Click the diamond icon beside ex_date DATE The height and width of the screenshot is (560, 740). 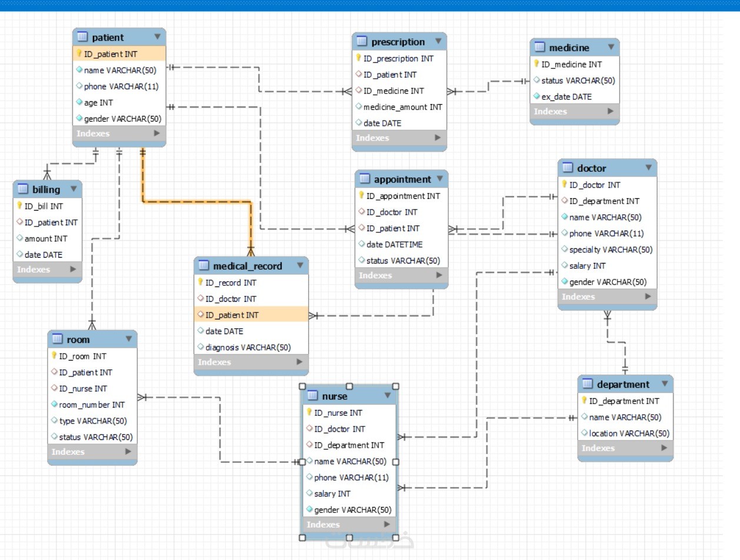point(536,96)
